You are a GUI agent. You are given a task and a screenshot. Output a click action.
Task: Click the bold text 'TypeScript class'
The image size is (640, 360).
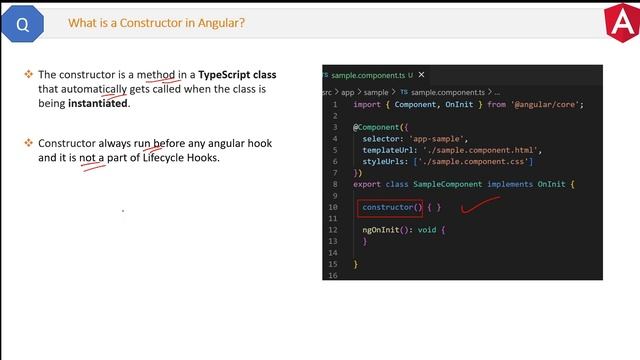coord(237,75)
